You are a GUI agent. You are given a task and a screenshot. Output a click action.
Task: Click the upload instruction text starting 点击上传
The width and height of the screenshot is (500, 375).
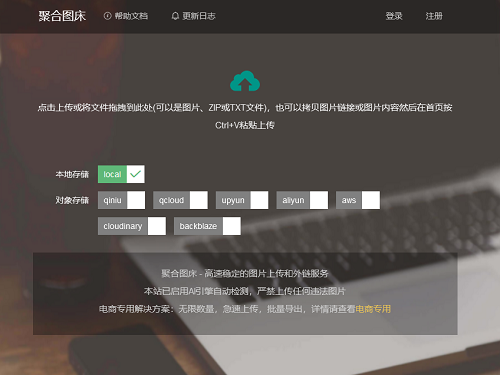coord(245,108)
